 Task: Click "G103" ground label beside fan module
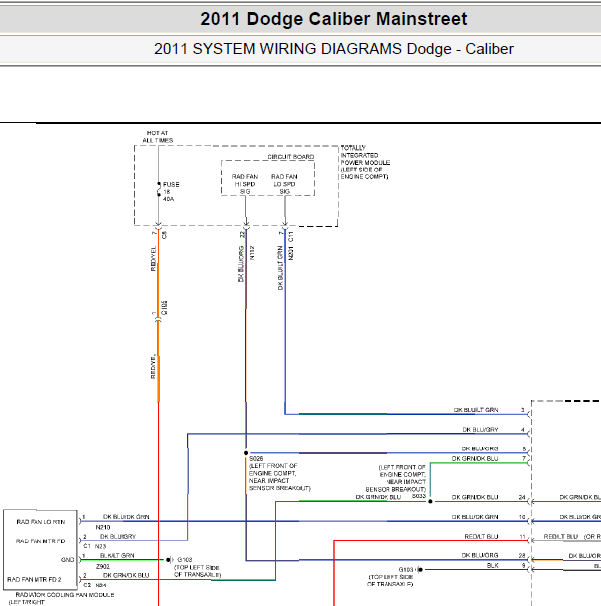pyautogui.click(x=185, y=560)
